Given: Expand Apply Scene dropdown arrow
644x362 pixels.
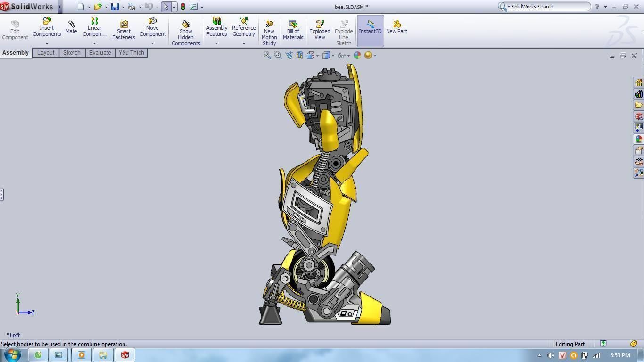Looking at the screenshot, I should 375,56.
